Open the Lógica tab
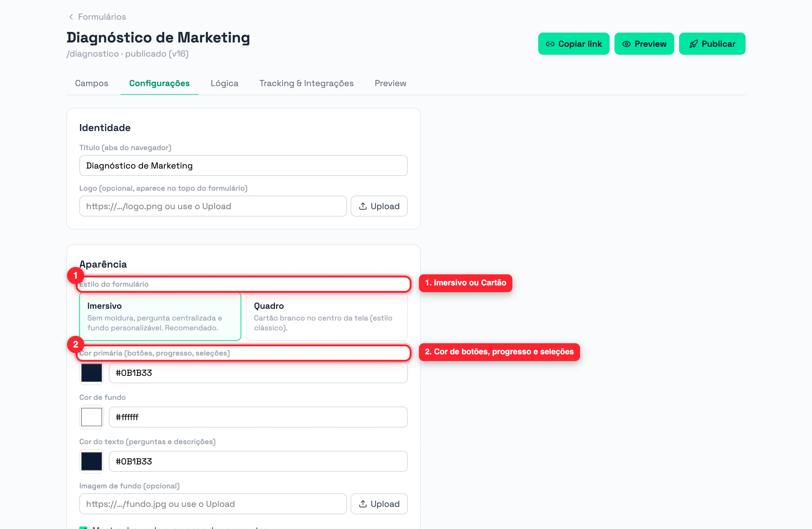 pos(224,83)
